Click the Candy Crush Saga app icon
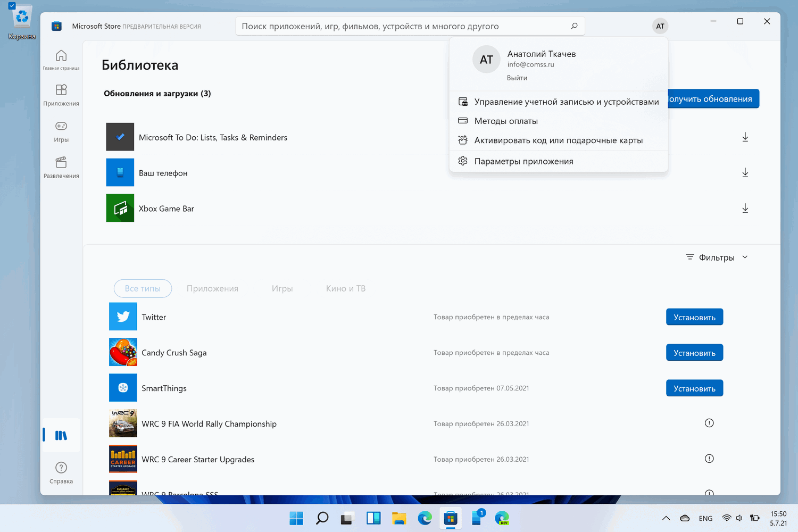The height and width of the screenshot is (532, 798). [123, 352]
